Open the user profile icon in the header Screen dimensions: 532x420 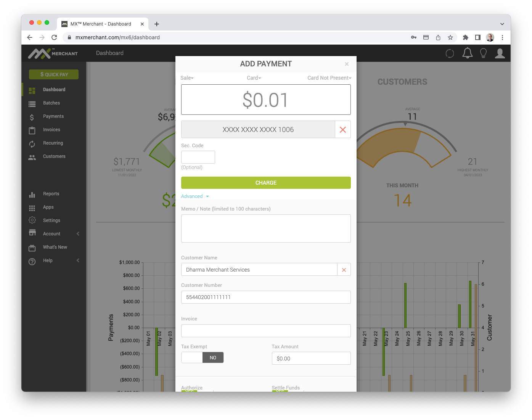(500, 53)
